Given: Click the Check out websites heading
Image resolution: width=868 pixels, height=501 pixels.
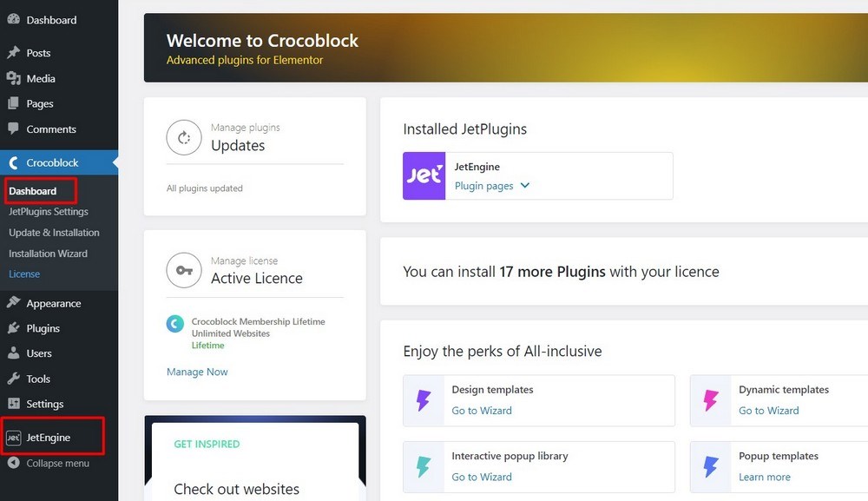Looking at the screenshot, I should tap(236, 490).
